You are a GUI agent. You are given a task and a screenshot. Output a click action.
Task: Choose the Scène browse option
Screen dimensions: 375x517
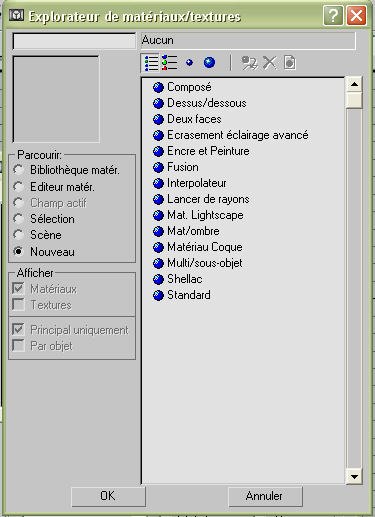(18, 235)
